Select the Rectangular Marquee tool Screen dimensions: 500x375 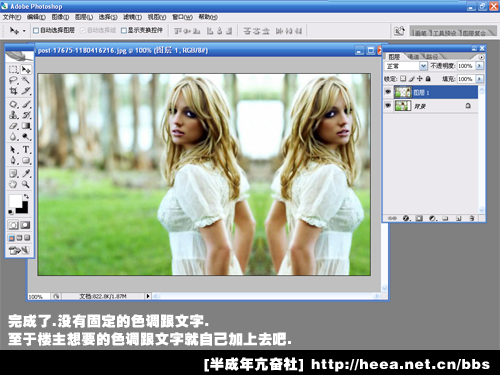(13, 69)
